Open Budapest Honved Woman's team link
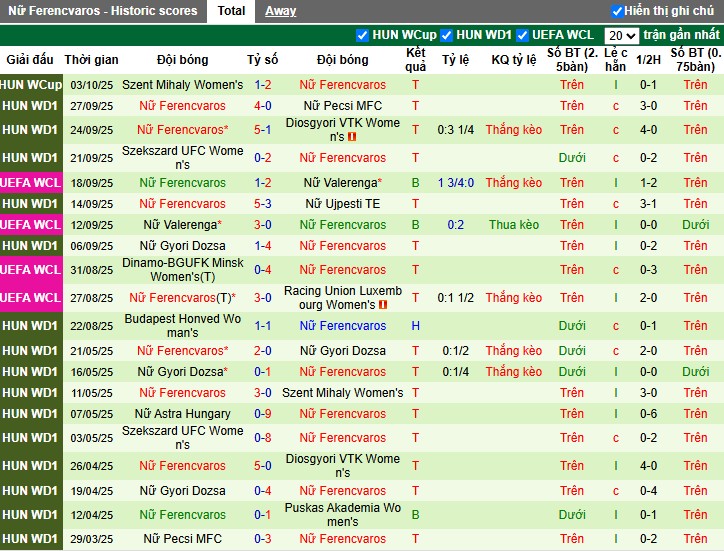 pos(182,326)
